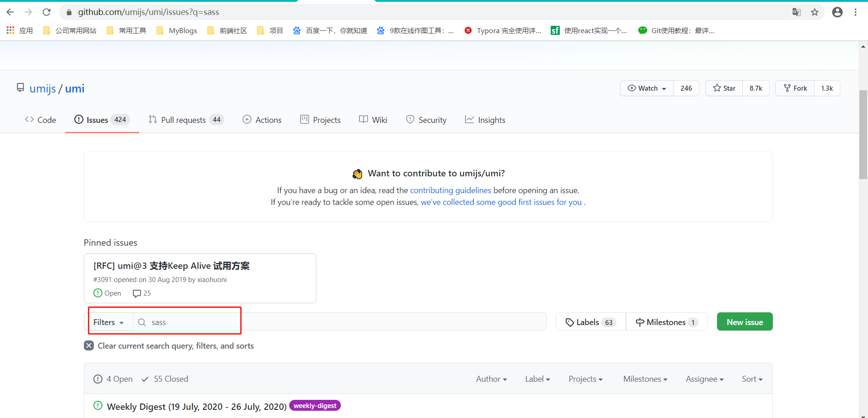This screenshot has width=868, height=418.
Task: Open the Pull requests tab
Action: pyautogui.click(x=186, y=120)
